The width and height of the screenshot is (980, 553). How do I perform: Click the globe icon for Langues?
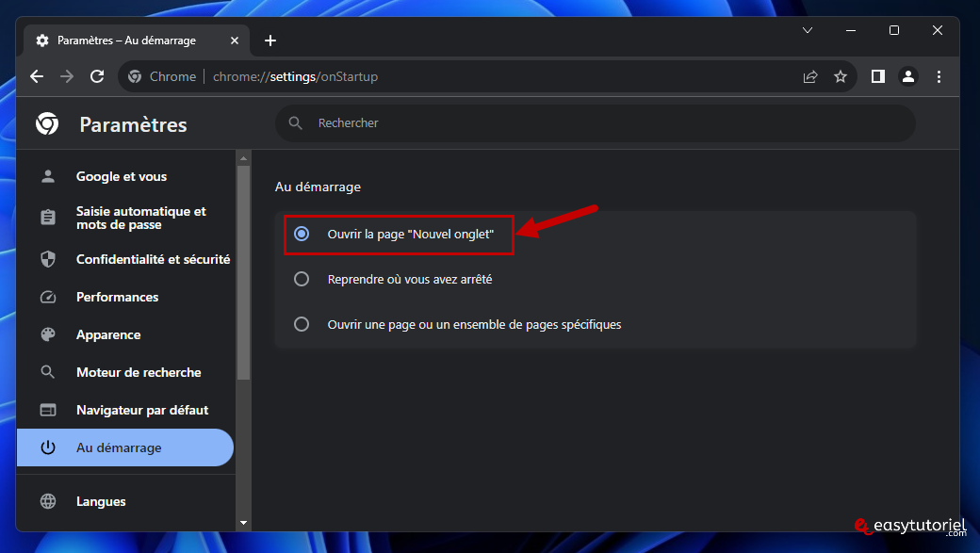[48, 501]
